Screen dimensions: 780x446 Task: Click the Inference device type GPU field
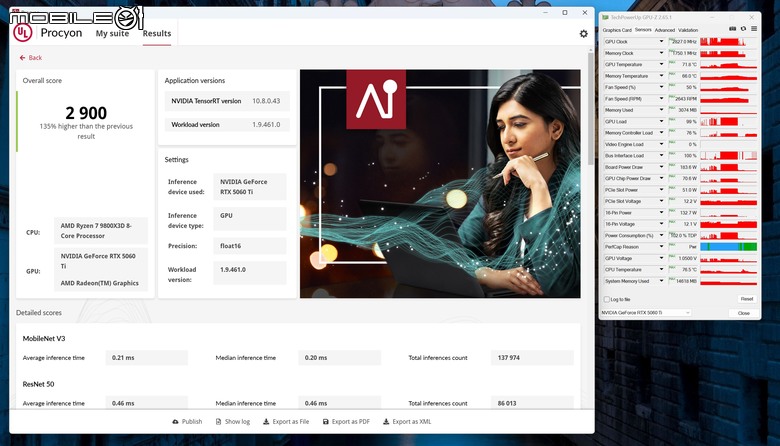[250, 219]
